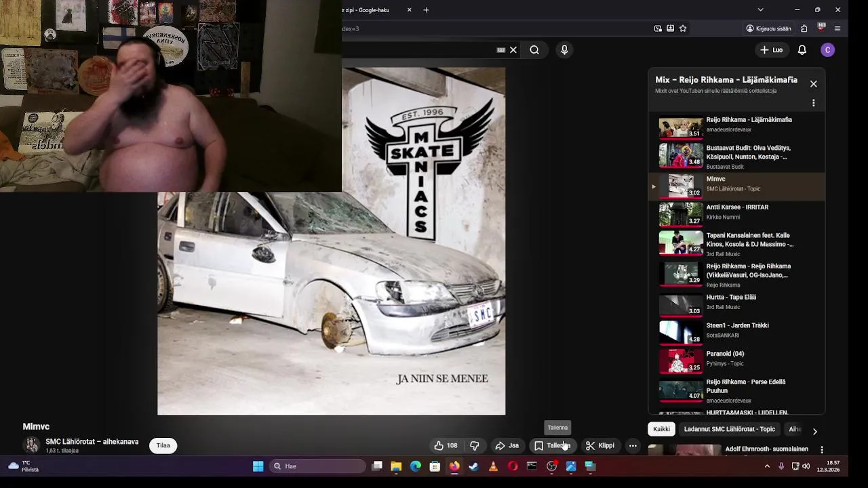Open Adolf Ehrnrooth- suomalainen recommended video
The height and width of the screenshot is (488, 868).
(x=766, y=449)
